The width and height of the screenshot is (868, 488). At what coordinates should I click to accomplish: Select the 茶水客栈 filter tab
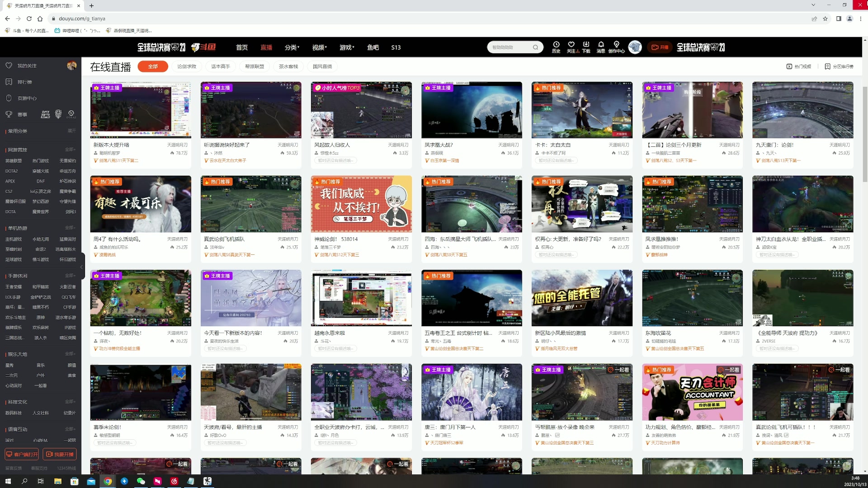click(x=288, y=66)
